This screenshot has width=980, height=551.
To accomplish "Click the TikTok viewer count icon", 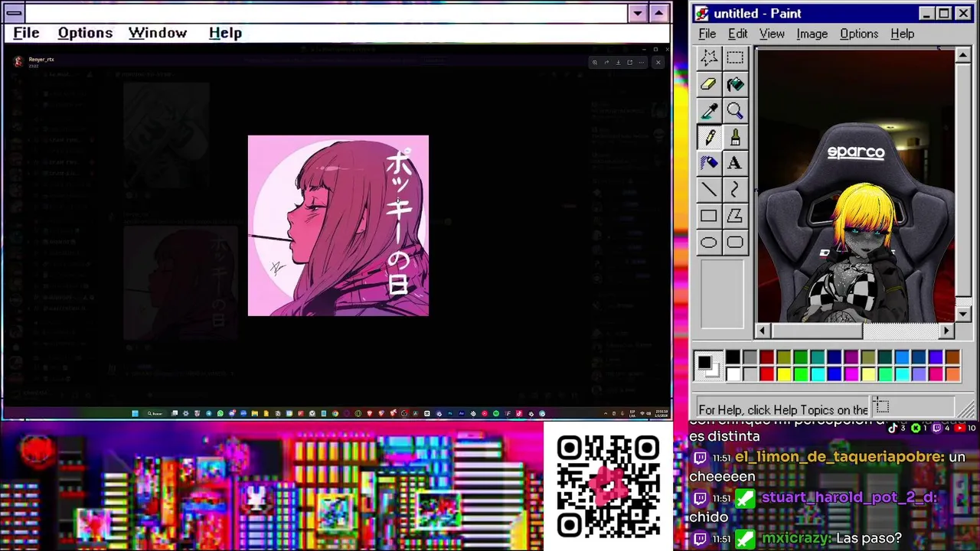I will [893, 428].
